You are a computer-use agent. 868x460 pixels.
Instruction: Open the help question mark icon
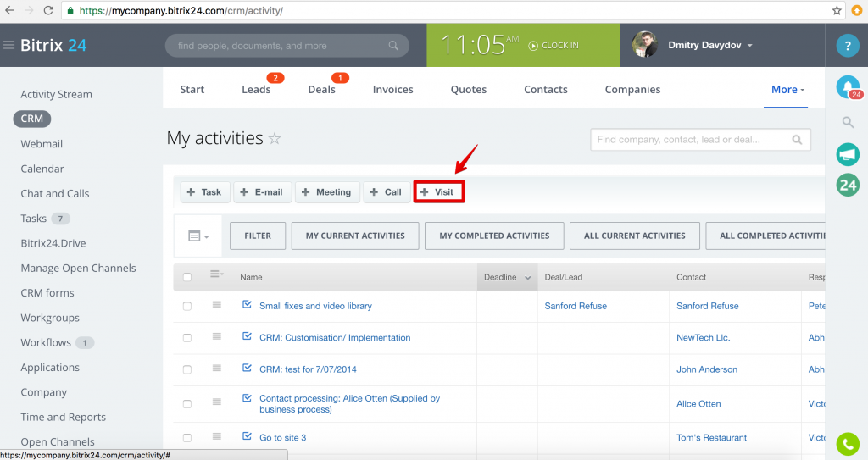tap(847, 46)
